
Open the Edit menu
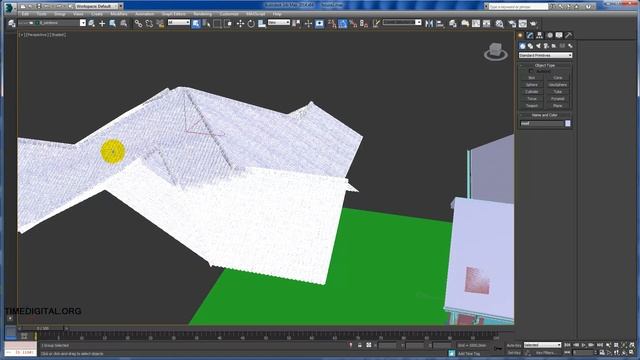[25, 14]
